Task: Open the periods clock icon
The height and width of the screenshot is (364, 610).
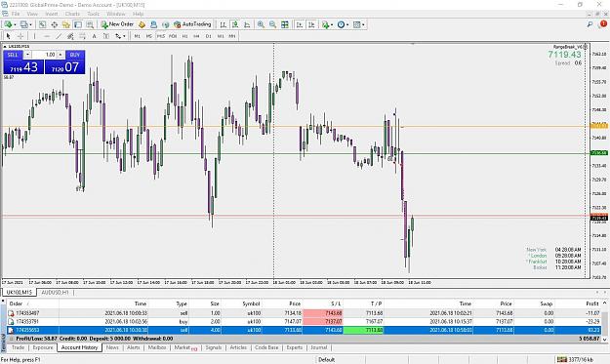Action: click(341, 24)
